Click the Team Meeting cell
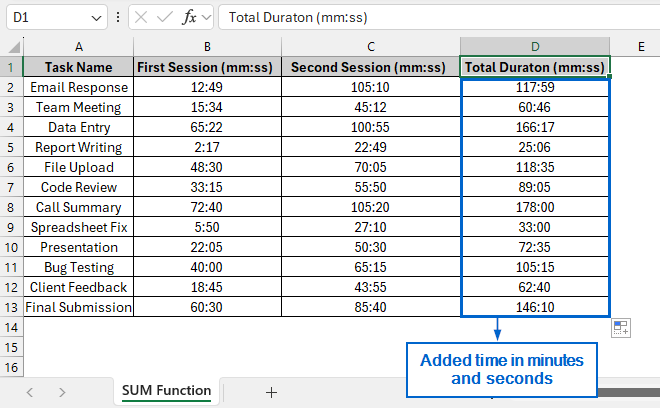The height and width of the screenshot is (408, 660). click(79, 107)
